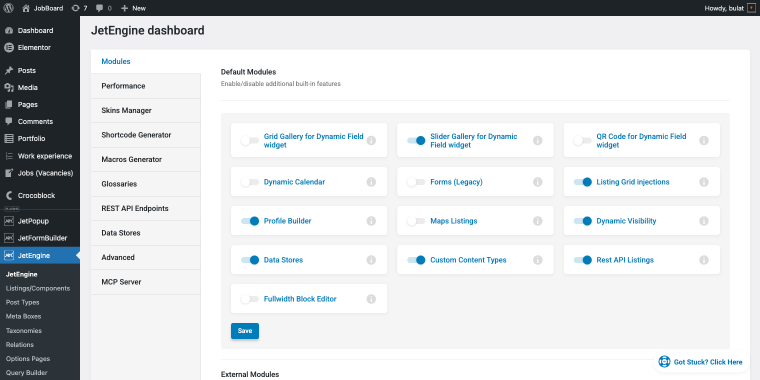Open the Post Types submenu item
The image size is (760, 380).
point(23,302)
